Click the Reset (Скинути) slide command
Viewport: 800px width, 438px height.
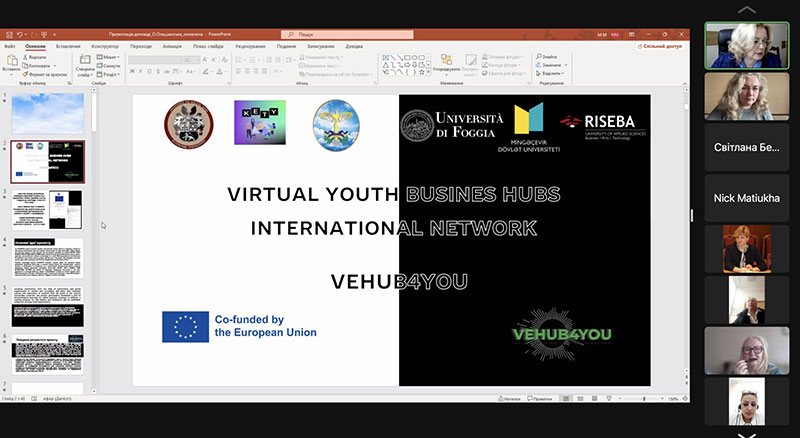click(x=109, y=65)
